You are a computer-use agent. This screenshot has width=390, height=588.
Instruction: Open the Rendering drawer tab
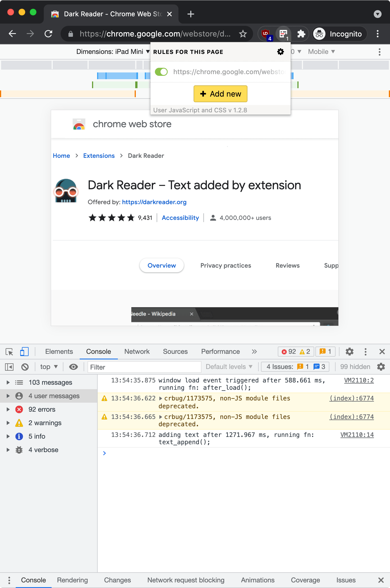tap(72, 580)
